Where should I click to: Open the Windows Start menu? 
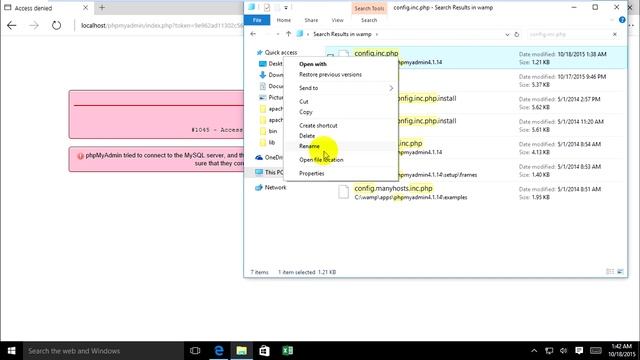(x=11, y=351)
